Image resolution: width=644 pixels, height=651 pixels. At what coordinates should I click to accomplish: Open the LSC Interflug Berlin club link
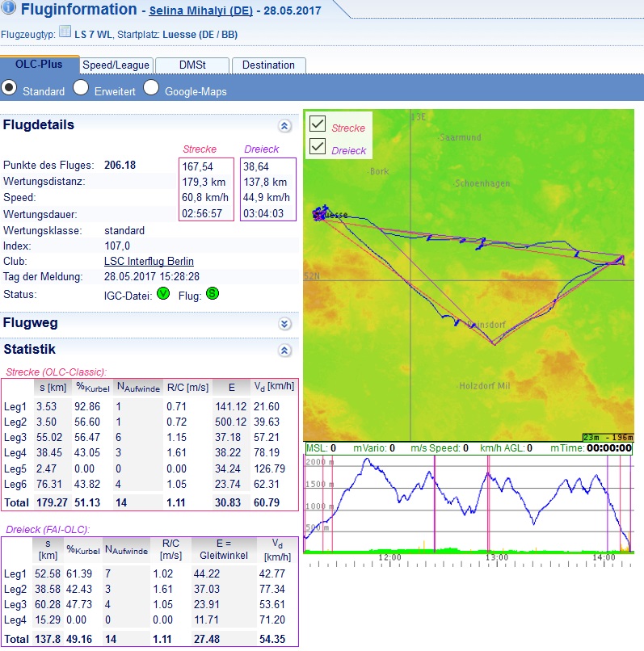tap(149, 262)
